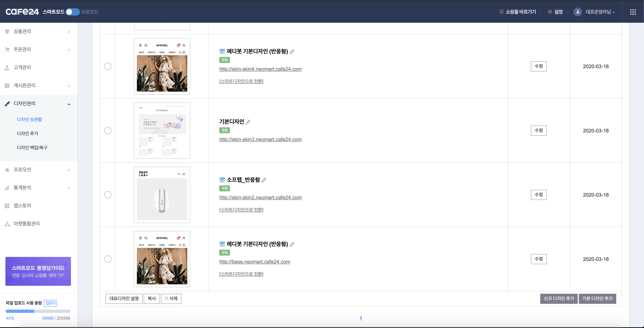Expand the 상품관리 menu plus sign
Viewport: 644px width, 328px height.
(x=69, y=32)
